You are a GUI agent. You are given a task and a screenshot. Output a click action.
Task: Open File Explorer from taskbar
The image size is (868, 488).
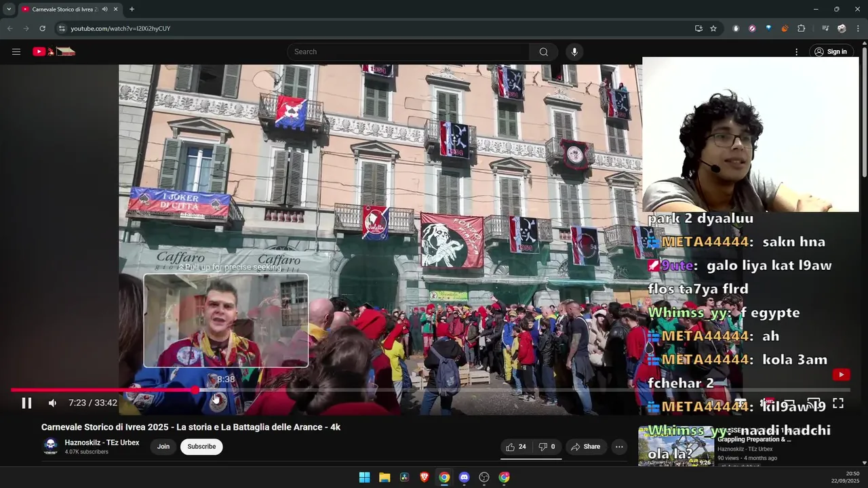tap(384, 477)
